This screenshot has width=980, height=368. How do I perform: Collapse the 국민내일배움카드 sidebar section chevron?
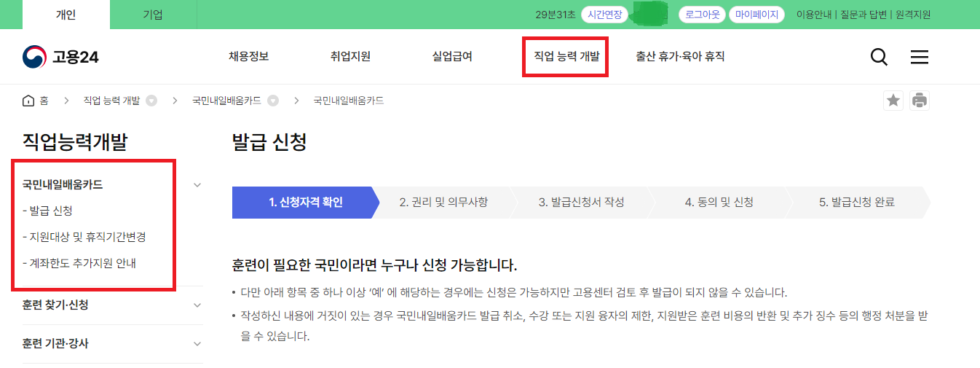pyautogui.click(x=197, y=185)
